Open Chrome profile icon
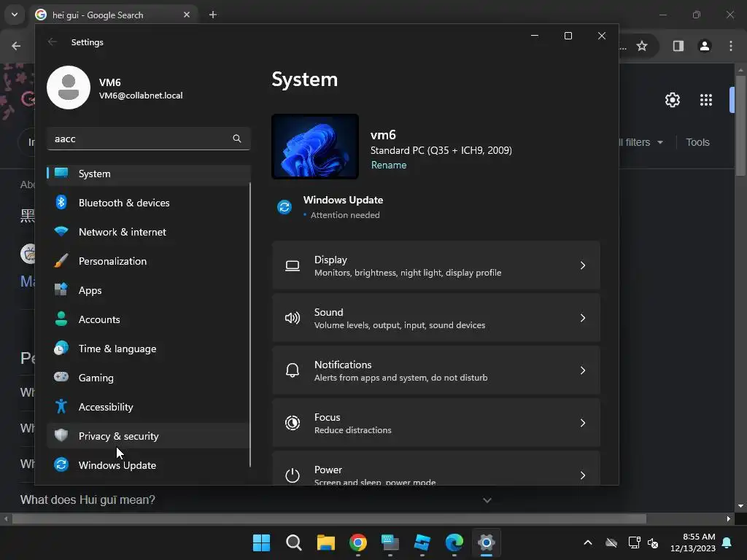This screenshot has width=747, height=560. pyautogui.click(x=705, y=46)
